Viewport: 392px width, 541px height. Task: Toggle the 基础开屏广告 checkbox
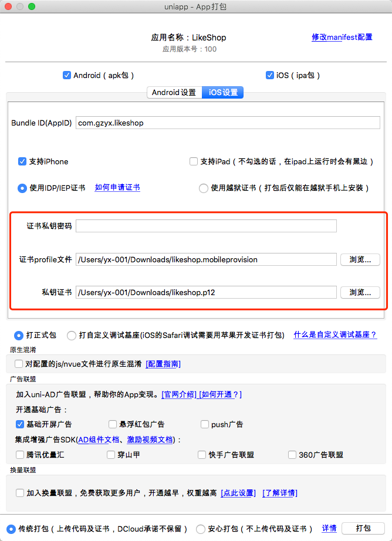click(x=20, y=424)
